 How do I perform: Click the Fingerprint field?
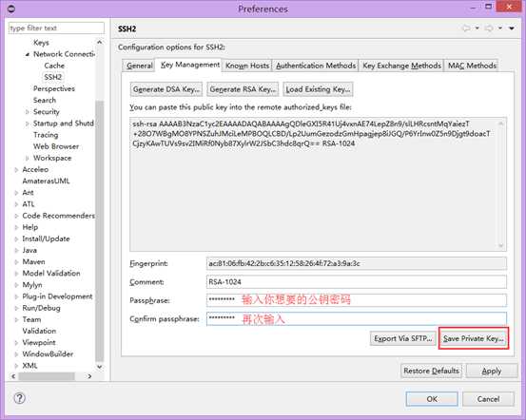(x=357, y=263)
